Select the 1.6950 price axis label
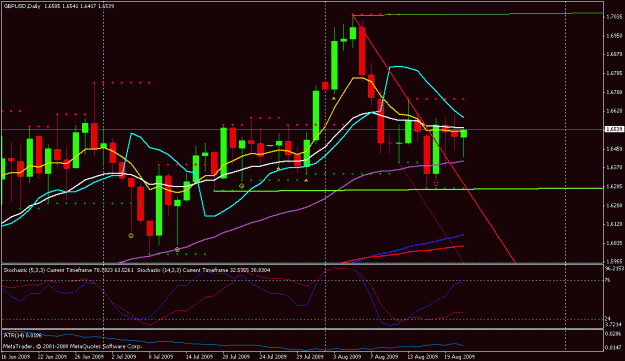 click(613, 35)
